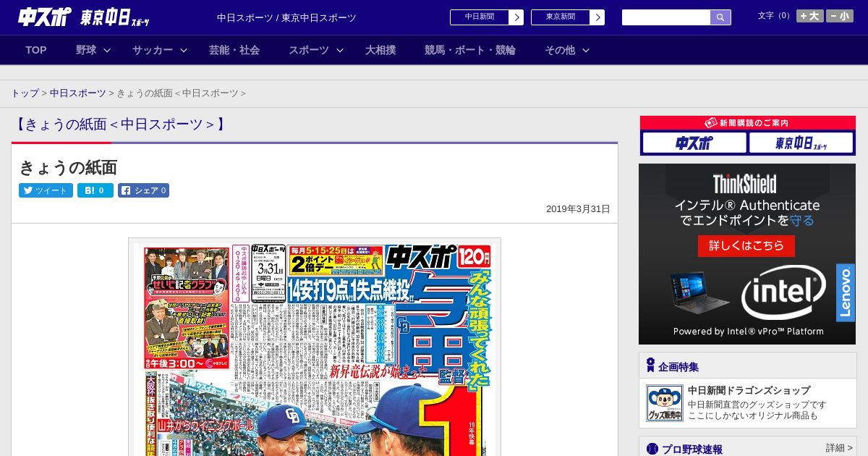Open the スポーツ navigation menu
Viewport: 868px width, 456px height.
[309, 50]
